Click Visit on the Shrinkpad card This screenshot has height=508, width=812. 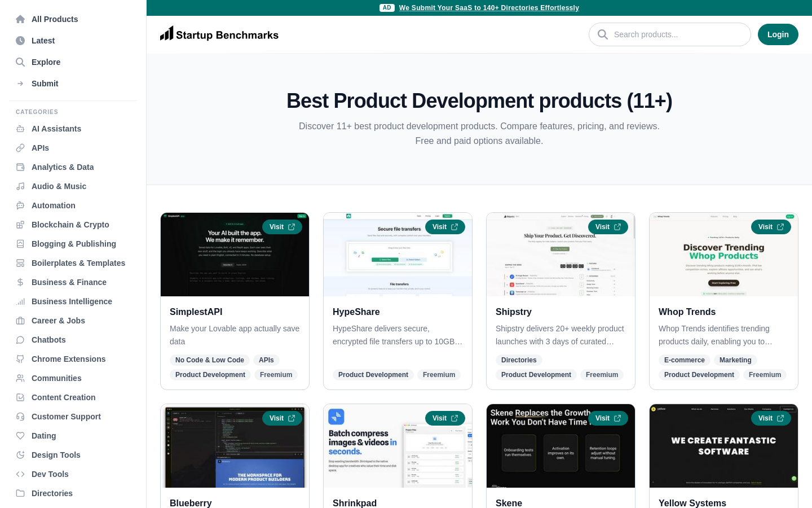(445, 418)
